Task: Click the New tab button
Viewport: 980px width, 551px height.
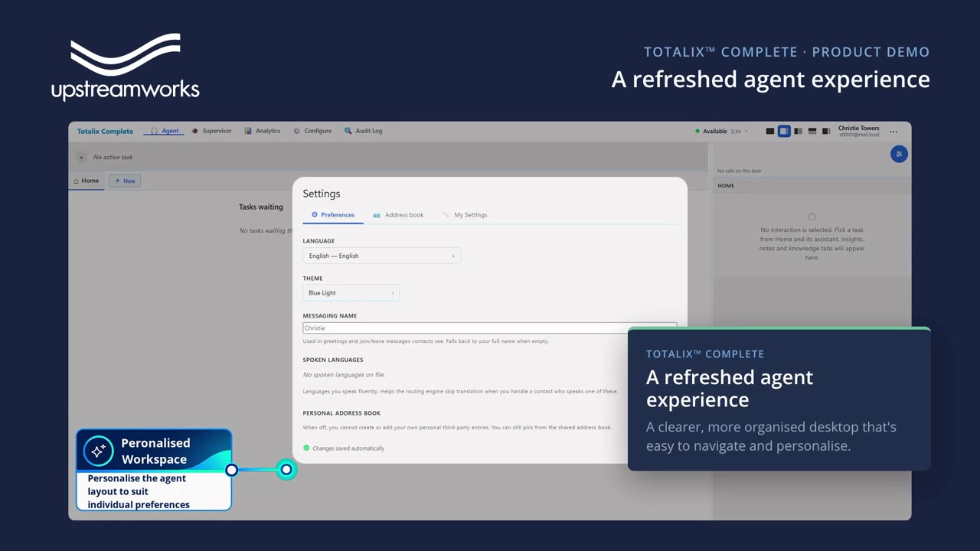Action: click(125, 181)
